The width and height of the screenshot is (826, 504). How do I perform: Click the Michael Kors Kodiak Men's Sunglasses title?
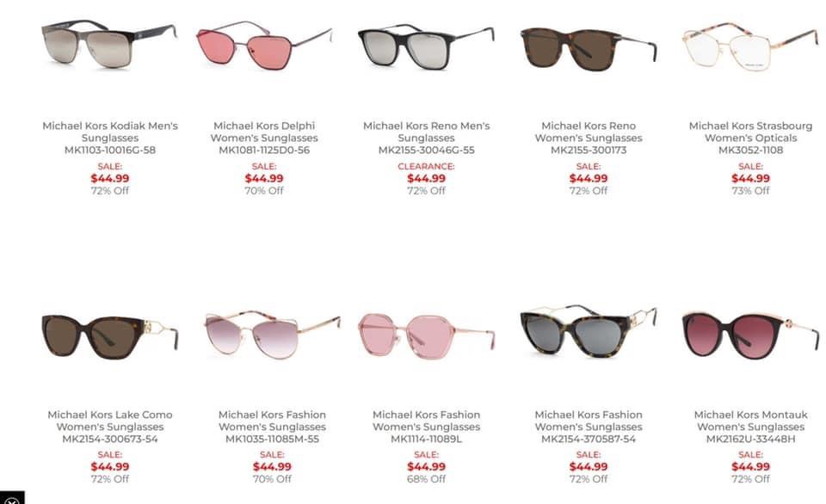(x=110, y=138)
